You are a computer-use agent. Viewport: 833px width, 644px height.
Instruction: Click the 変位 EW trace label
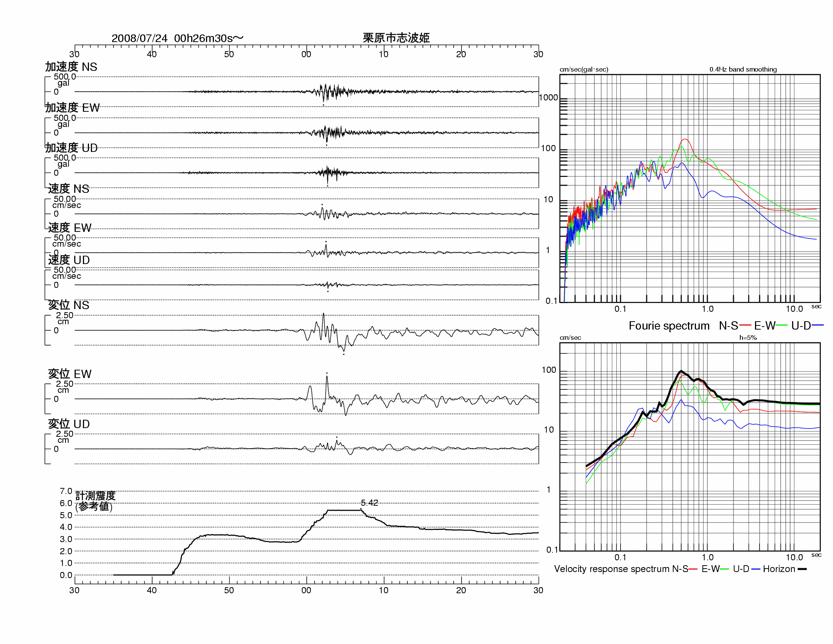click(69, 374)
